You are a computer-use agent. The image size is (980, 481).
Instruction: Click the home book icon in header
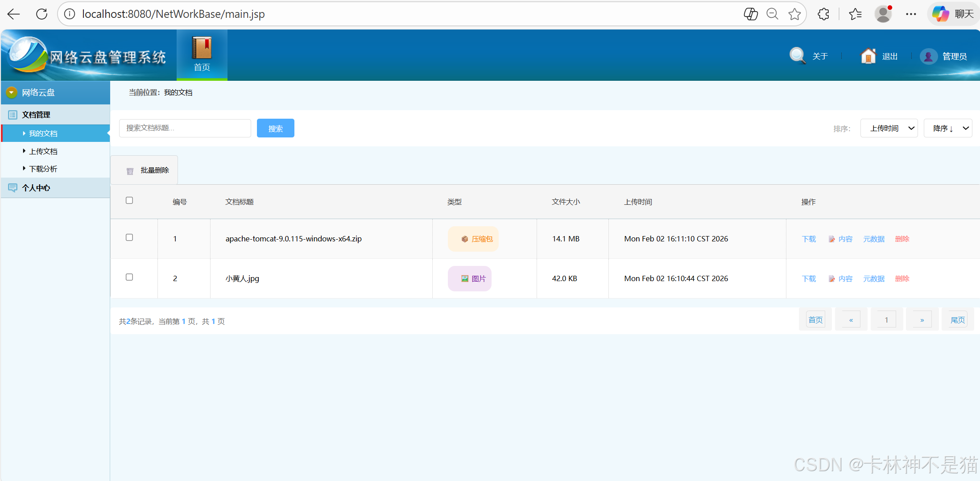coord(202,48)
